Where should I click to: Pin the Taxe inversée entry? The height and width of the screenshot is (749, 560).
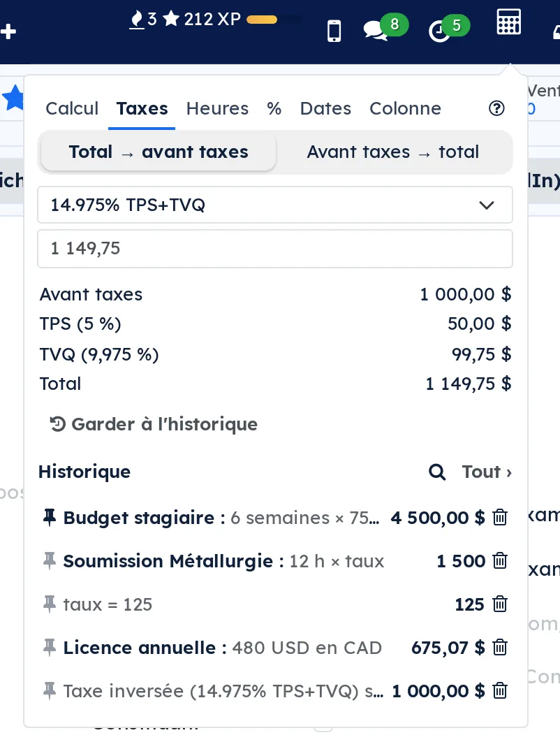click(49, 691)
